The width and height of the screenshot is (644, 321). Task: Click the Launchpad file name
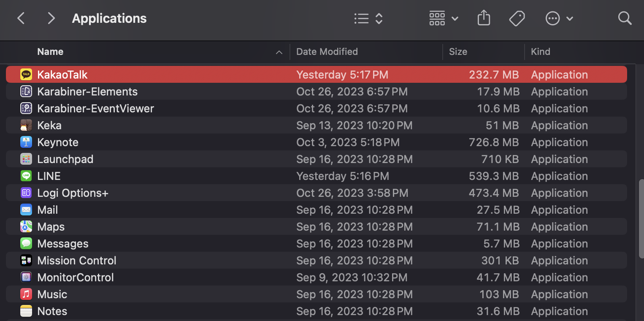coord(65,159)
